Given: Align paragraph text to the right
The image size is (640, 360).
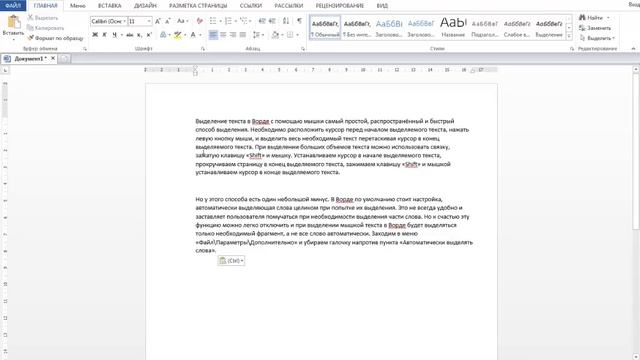Looking at the screenshot, I should (233, 35).
